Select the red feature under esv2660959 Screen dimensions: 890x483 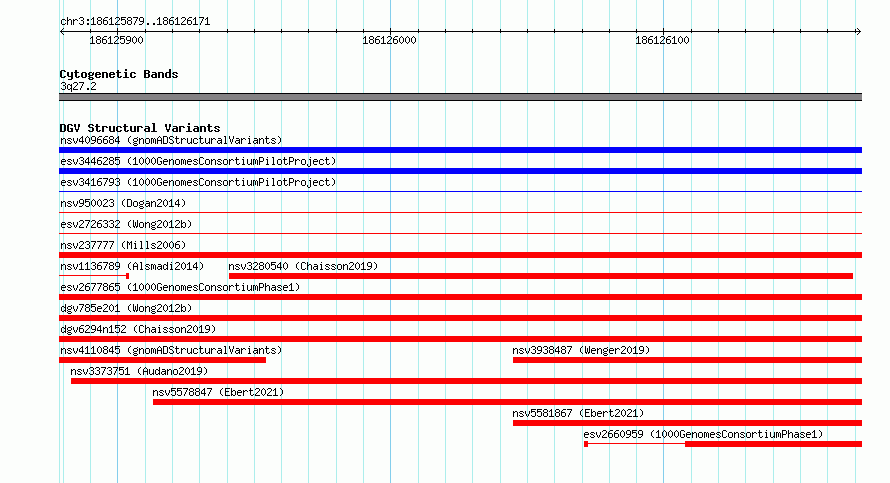pyautogui.click(x=723, y=444)
